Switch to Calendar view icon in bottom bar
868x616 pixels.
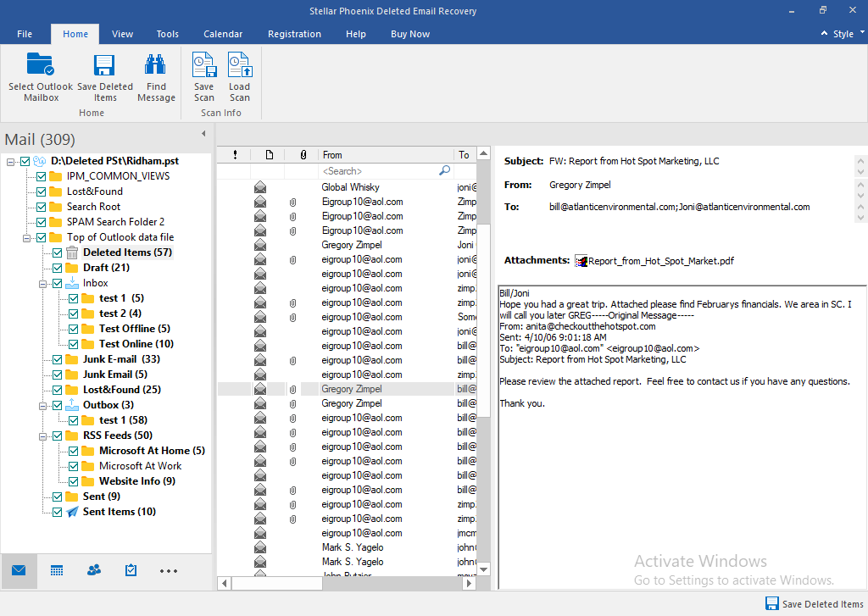57,570
